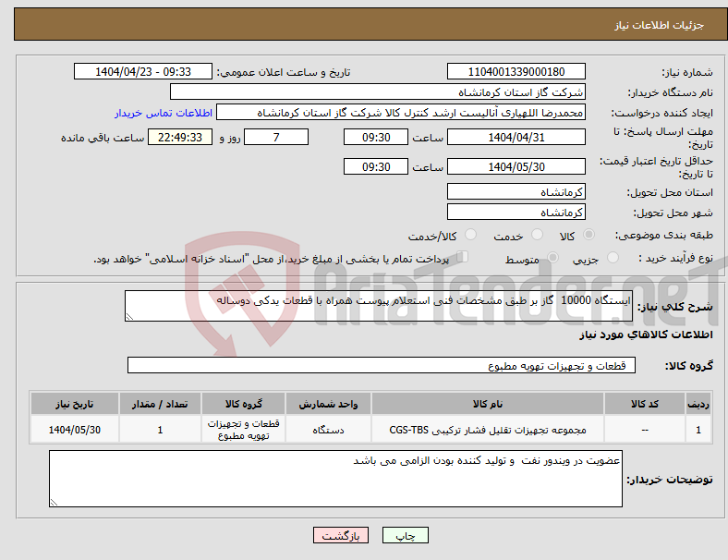Click ردیف column header

pyautogui.click(x=698, y=404)
